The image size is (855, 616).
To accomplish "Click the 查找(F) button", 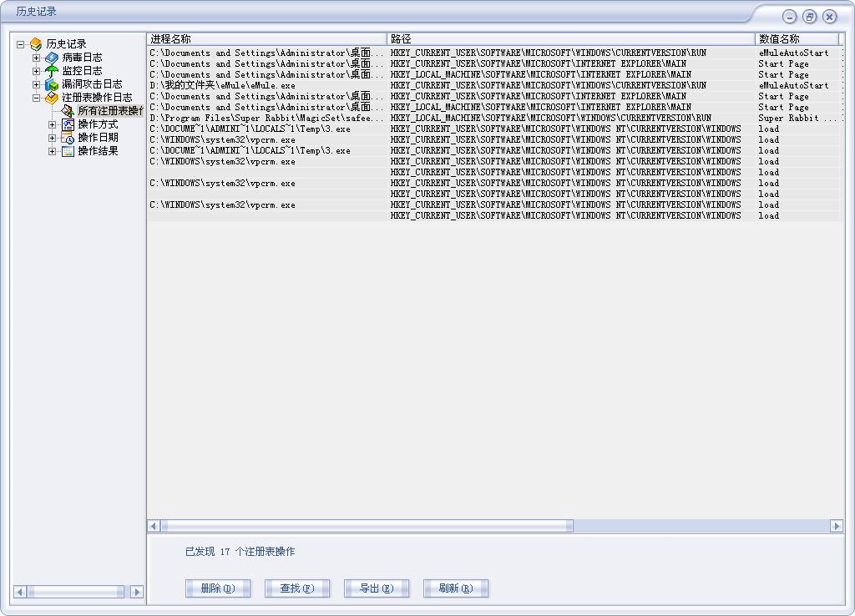I will pyautogui.click(x=297, y=588).
